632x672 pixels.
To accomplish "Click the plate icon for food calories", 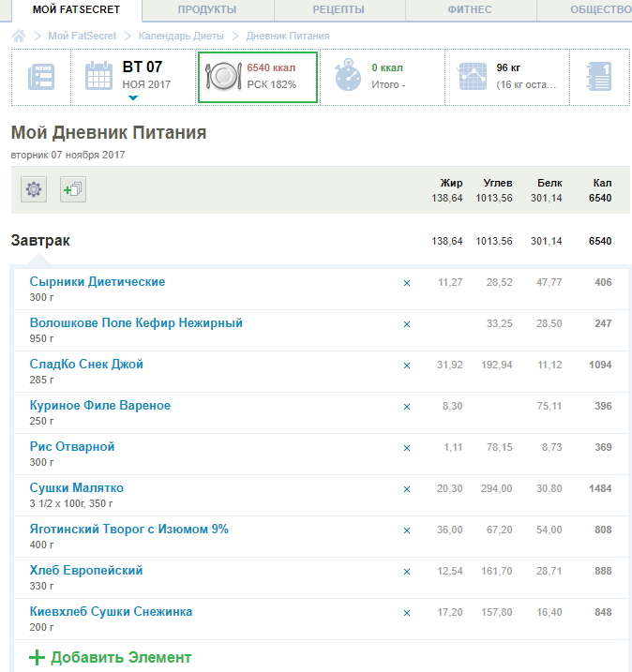I will 225,76.
